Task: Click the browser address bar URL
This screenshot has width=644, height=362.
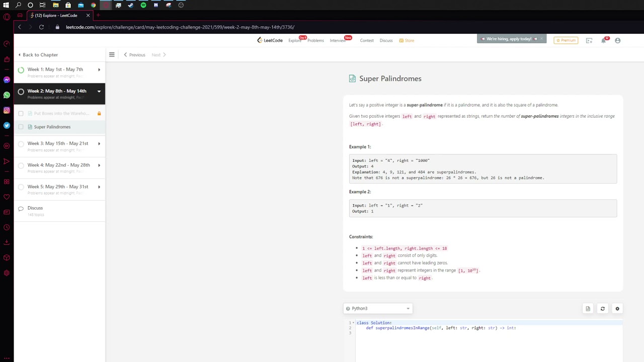Action: pos(180,27)
